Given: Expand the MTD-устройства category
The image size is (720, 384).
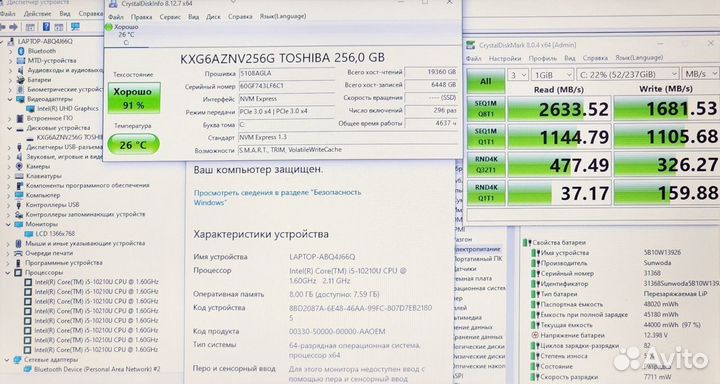Looking at the screenshot, I should click(11, 61).
